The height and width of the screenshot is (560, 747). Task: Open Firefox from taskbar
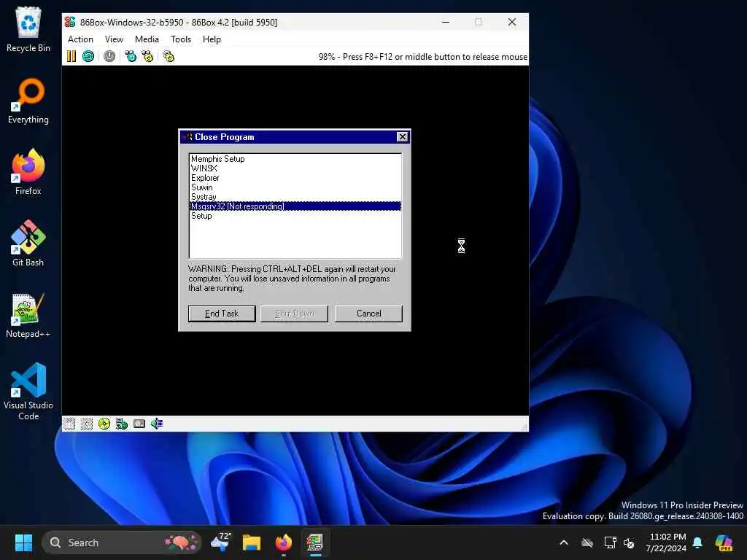click(284, 542)
